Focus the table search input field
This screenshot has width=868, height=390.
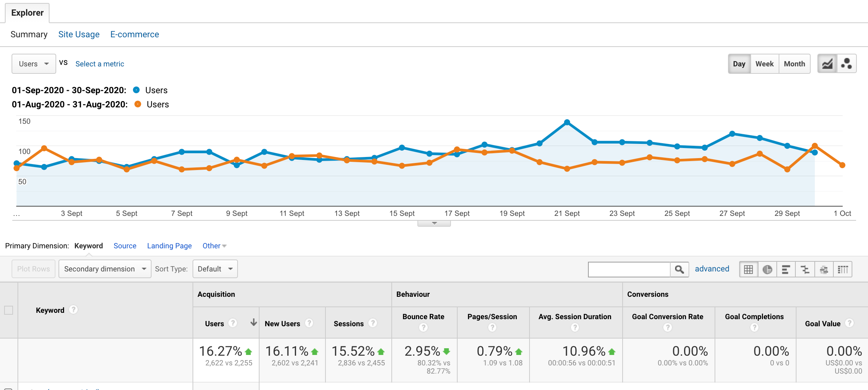pos(629,269)
